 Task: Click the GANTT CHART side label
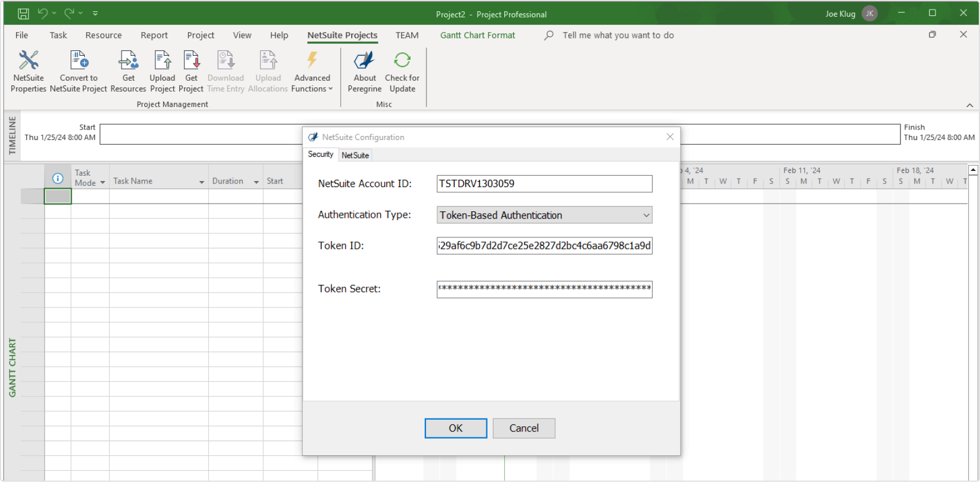tap(12, 367)
